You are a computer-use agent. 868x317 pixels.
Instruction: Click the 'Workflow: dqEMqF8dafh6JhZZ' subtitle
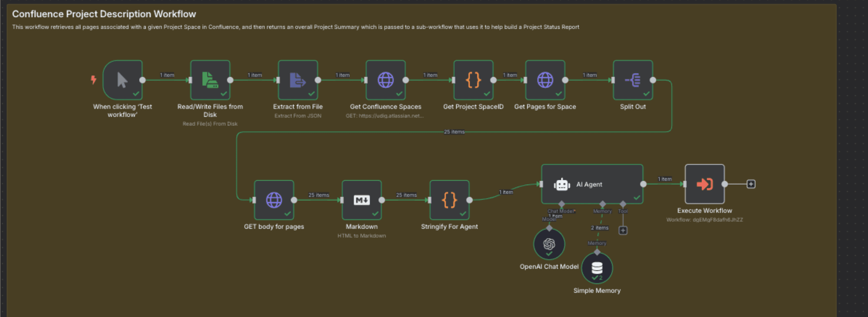pos(705,220)
